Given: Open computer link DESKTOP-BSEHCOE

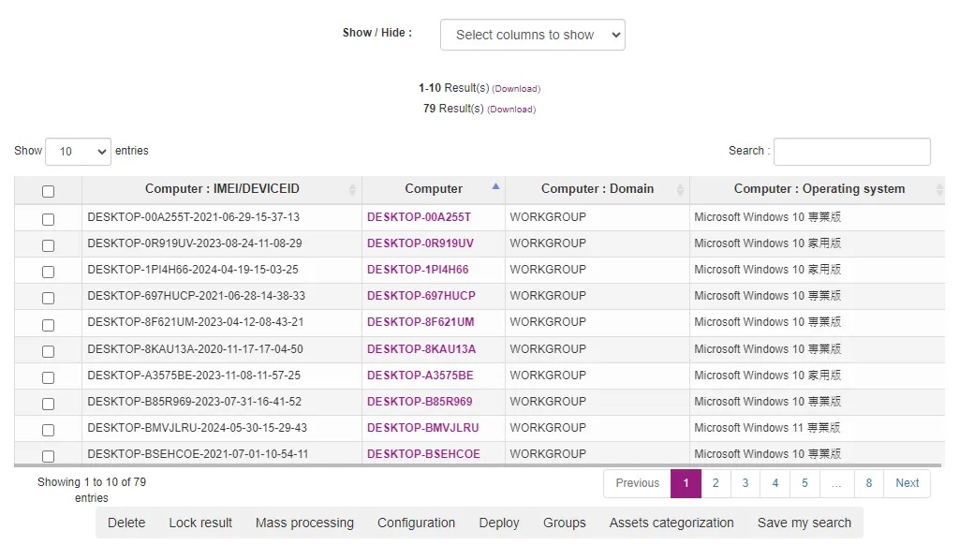Looking at the screenshot, I should [x=423, y=454].
